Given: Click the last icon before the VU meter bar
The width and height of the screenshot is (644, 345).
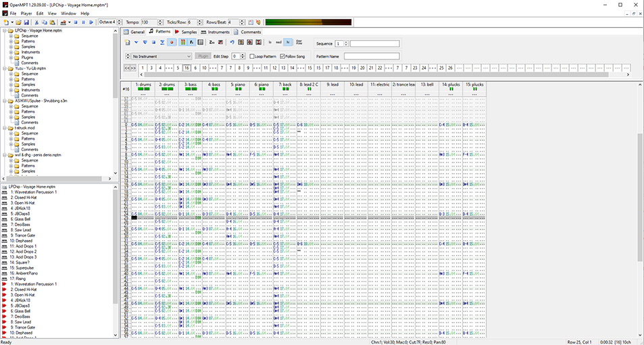Looking at the screenshot, I should 258,22.
